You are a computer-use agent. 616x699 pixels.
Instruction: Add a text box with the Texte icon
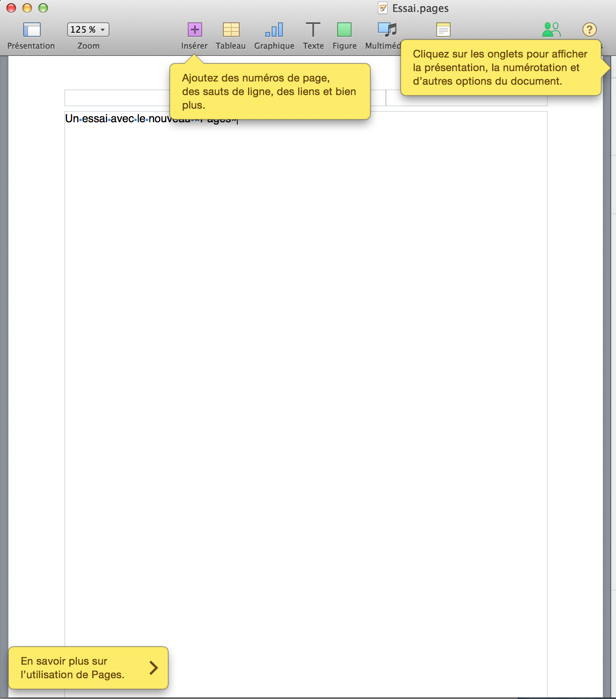pyautogui.click(x=313, y=30)
